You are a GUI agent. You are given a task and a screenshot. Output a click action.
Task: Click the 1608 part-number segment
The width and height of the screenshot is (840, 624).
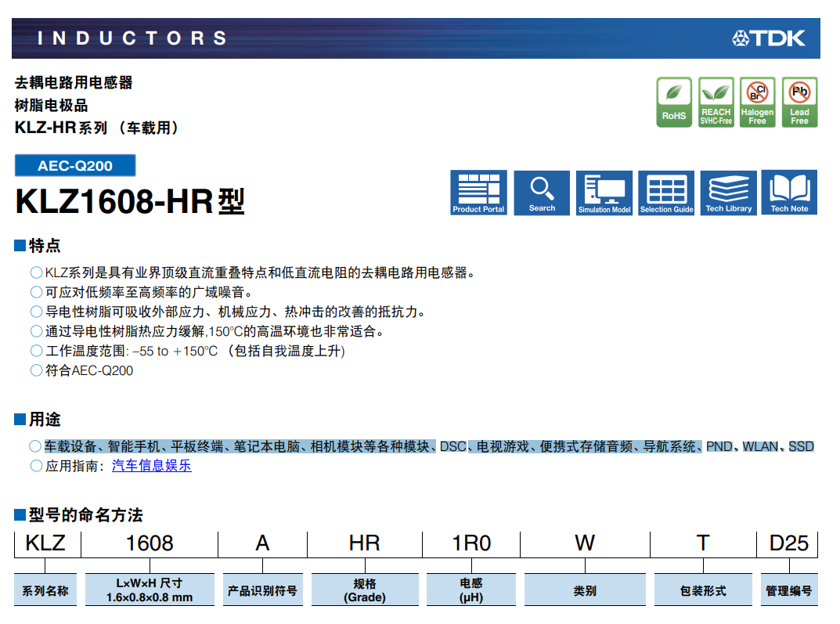150,543
